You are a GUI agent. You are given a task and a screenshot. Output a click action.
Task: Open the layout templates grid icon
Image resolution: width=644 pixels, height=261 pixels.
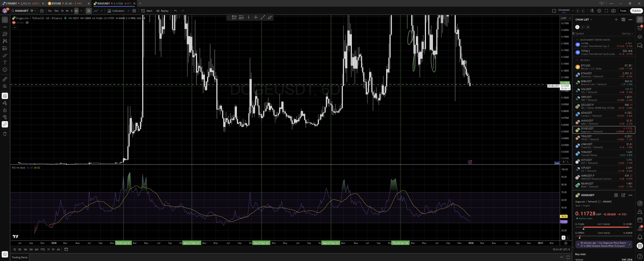point(134,11)
